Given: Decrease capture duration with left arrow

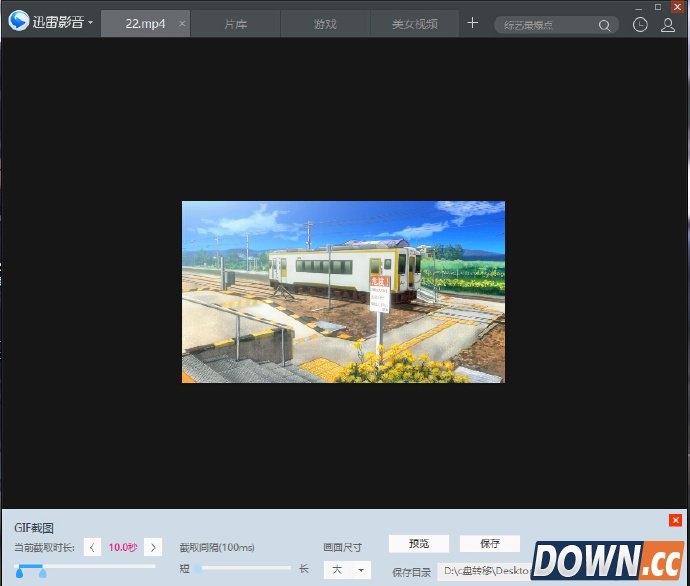Looking at the screenshot, I should point(92,547).
